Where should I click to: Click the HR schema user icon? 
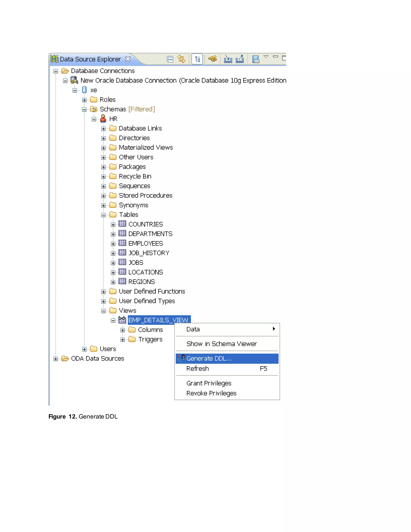[103, 119]
